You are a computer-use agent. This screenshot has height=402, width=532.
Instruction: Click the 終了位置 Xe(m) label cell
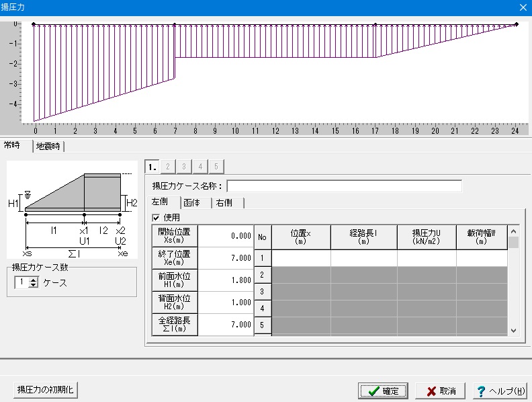175,258
